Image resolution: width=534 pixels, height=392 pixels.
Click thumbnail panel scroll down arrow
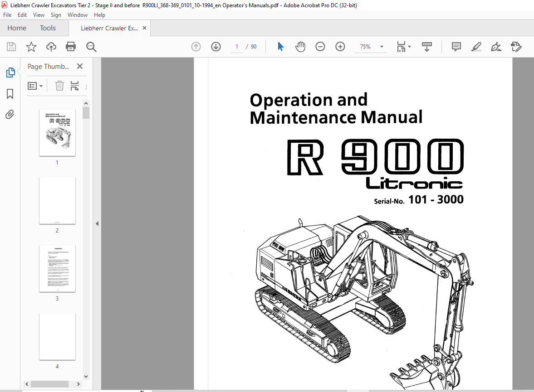[86, 376]
